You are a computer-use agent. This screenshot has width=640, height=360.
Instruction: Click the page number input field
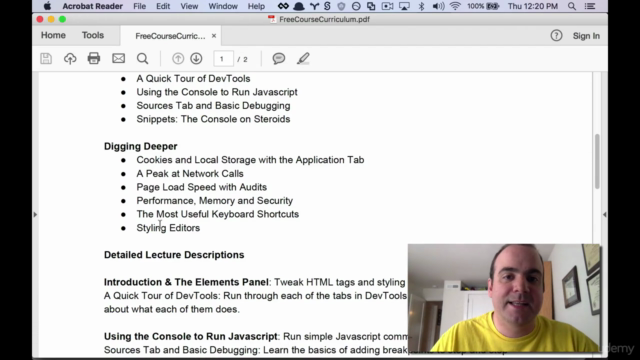pos(223,59)
